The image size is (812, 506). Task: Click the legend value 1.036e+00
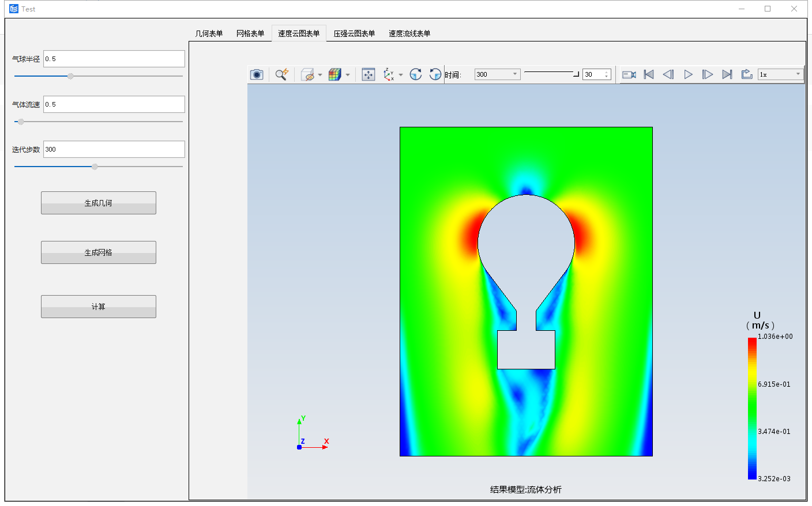coord(775,337)
